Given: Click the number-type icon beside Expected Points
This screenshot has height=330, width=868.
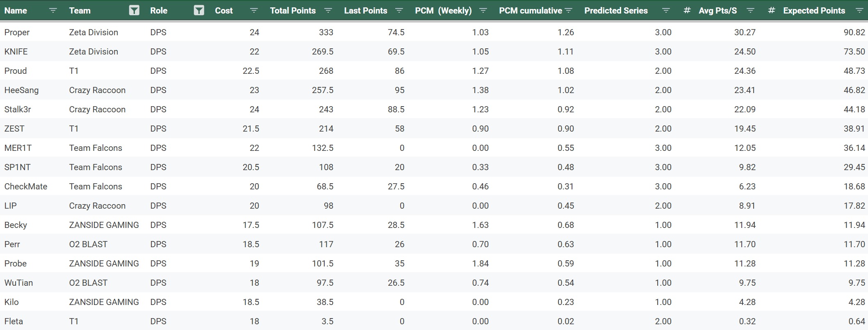Looking at the screenshot, I should (x=772, y=11).
